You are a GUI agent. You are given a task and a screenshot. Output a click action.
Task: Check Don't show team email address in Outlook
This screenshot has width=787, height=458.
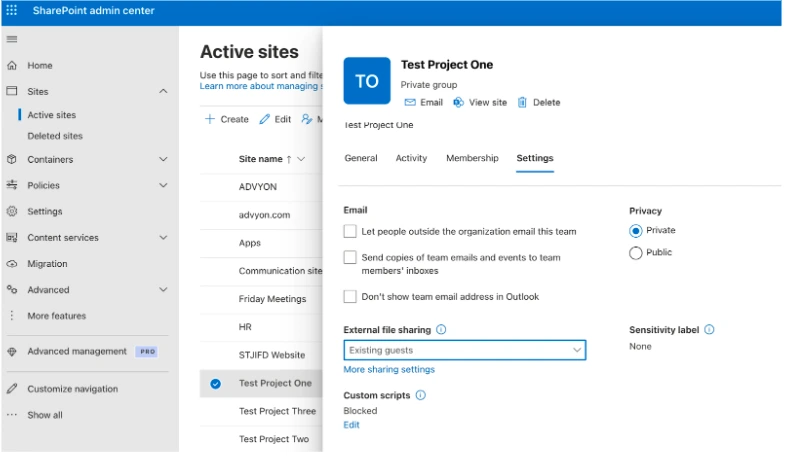click(350, 297)
